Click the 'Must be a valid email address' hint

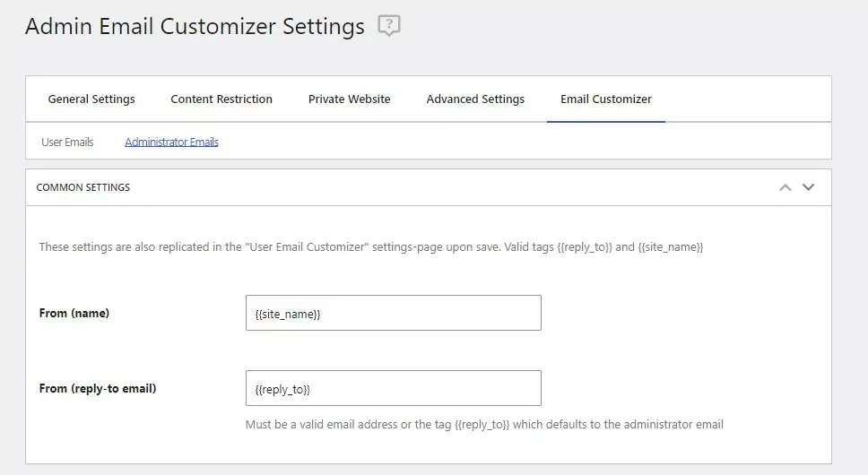[484, 425]
